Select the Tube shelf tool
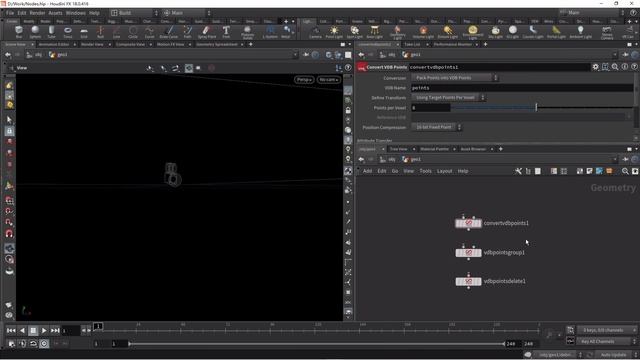Image resolution: width=640 pixels, height=360 pixels. 51,32
